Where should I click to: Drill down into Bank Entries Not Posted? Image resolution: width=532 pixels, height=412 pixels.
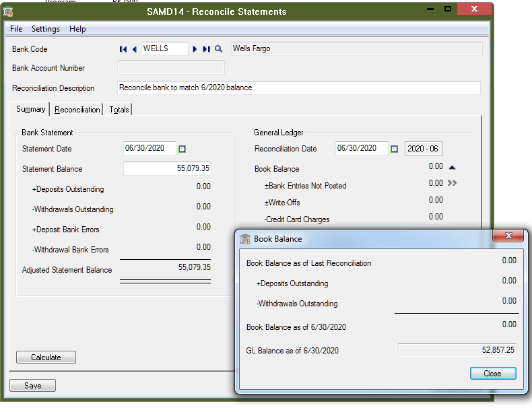click(x=452, y=183)
